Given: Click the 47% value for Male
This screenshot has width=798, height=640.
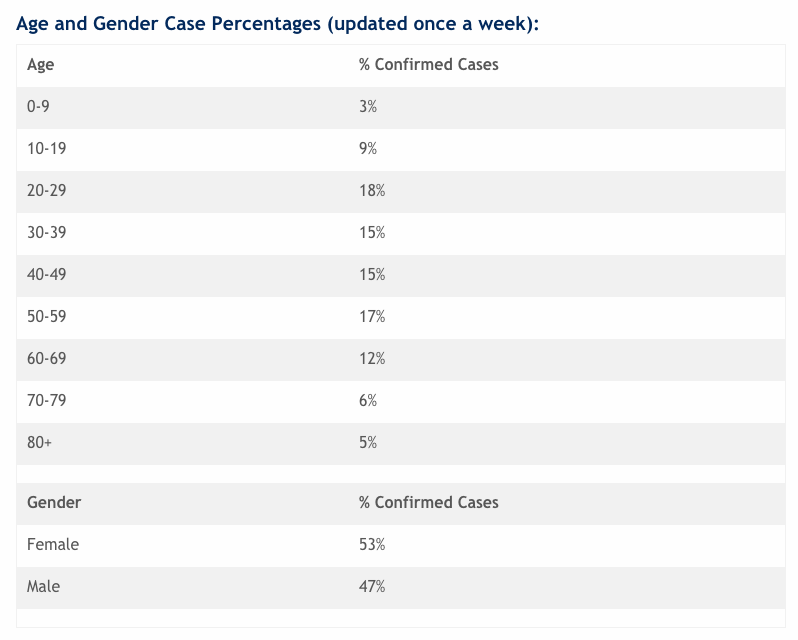Looking at the screenshot, I should pos(372,587).
